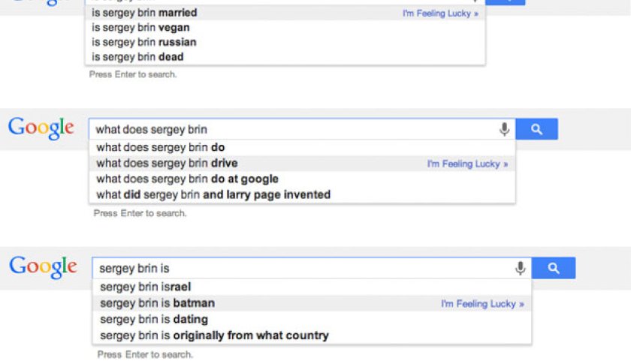Viewport: 631px width, 364px height.
Task: Pick suggestion 'what does sergey brin drive'
Action: (x=167, y=163)
